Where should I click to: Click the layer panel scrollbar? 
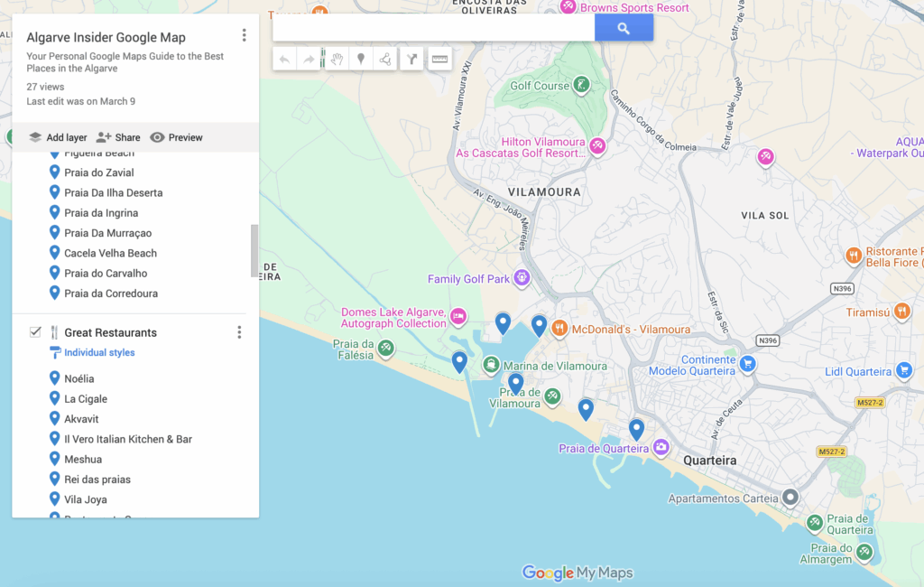point(254,250)
